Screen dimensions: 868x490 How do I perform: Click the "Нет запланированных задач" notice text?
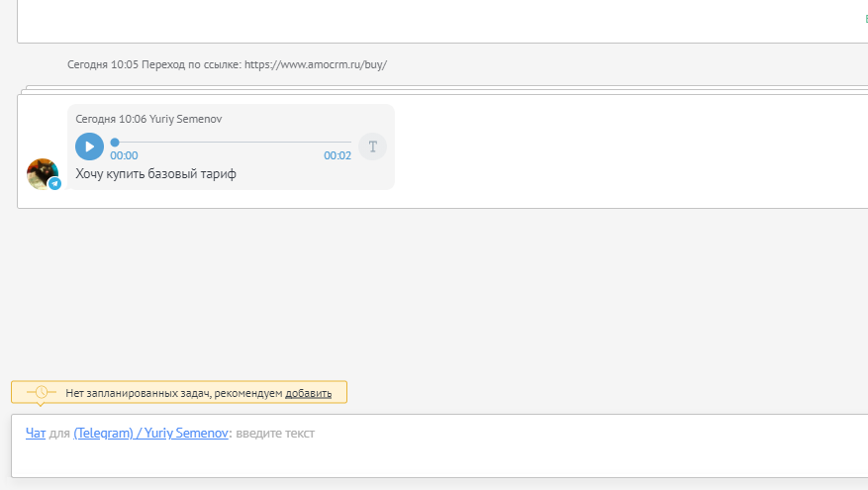tap(174, 393)
